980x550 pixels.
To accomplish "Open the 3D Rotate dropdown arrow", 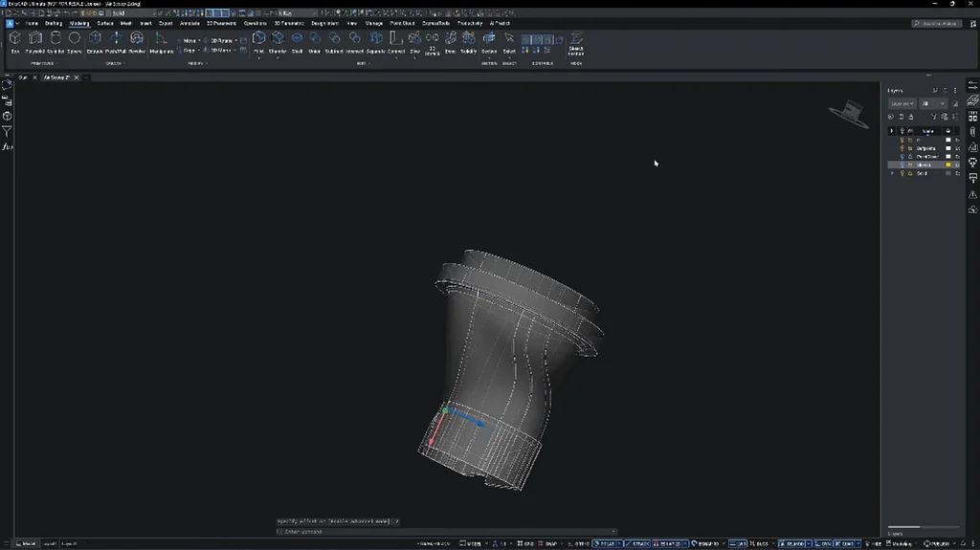I will point(236,40).
